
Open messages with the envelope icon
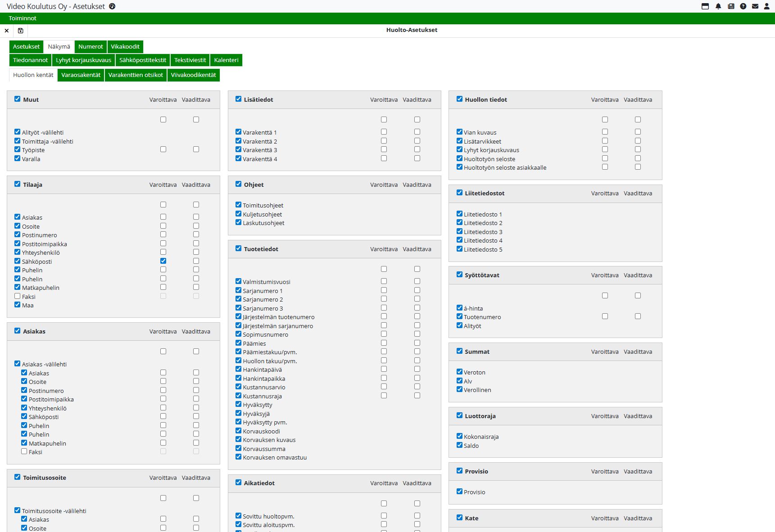[x=755, y=6]
